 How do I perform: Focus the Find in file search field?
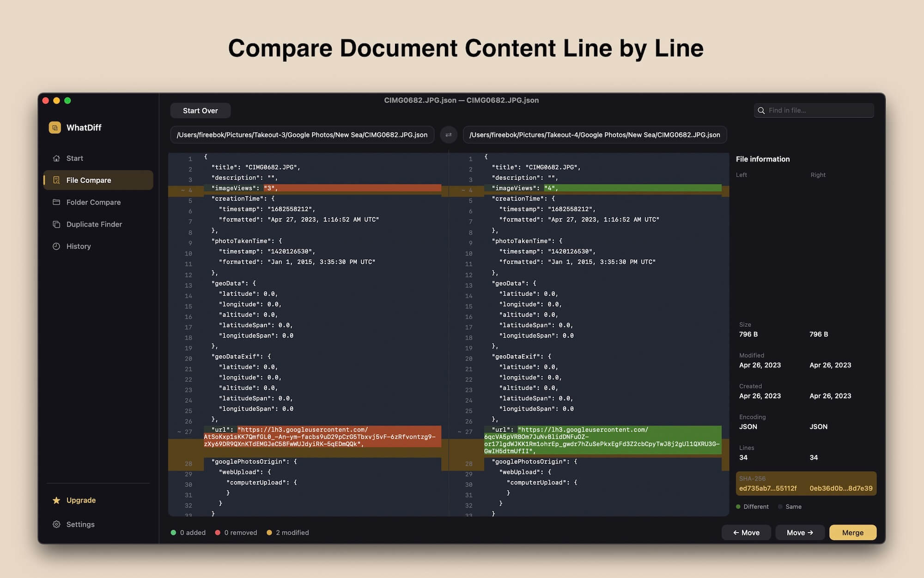(x=814, y=111)
